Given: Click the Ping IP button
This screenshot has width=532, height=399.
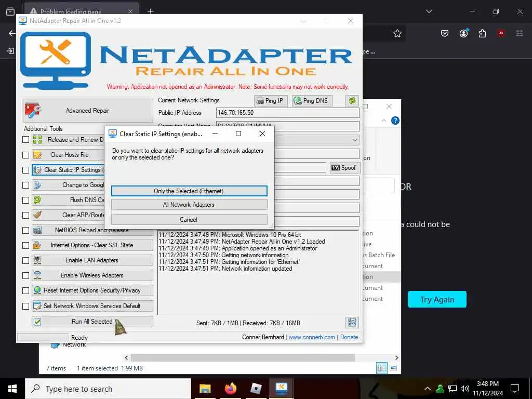Looking at the screenshot, I should tap(270, 100).
